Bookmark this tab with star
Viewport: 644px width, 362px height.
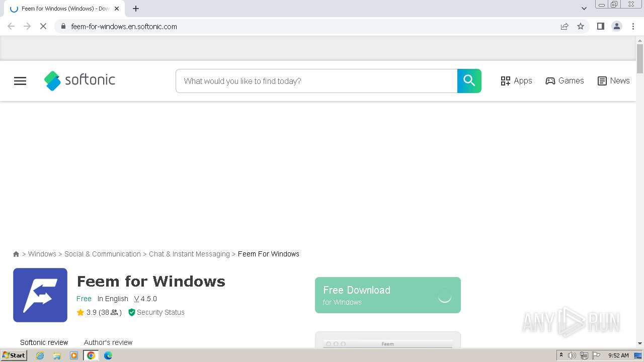click(x=581, y=26)
